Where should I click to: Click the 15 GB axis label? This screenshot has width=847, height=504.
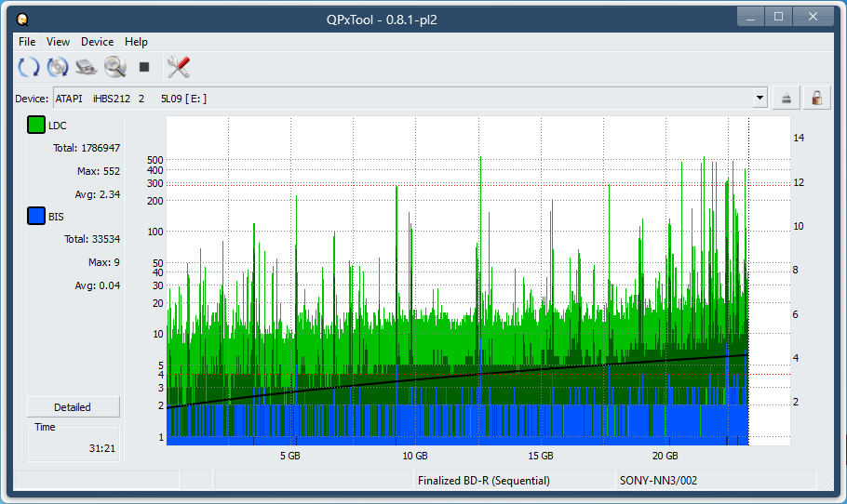(541, 456)
